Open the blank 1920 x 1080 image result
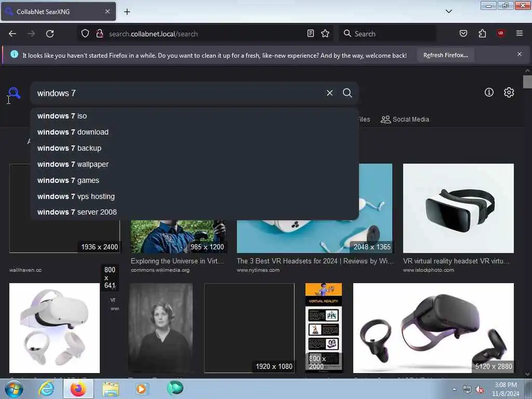 click(x=249, y=328)
